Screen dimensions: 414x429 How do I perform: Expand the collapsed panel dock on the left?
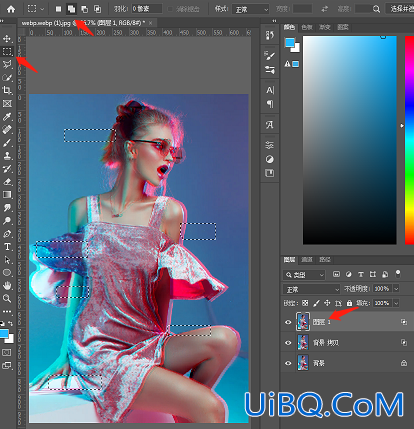point(274,21)
